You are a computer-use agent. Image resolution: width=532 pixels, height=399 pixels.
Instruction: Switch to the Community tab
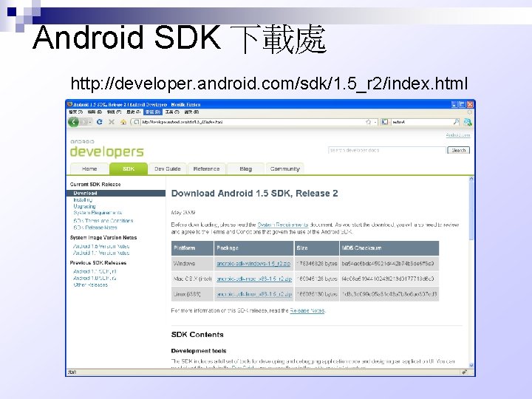pyautogui.click(x=284, y=168)
